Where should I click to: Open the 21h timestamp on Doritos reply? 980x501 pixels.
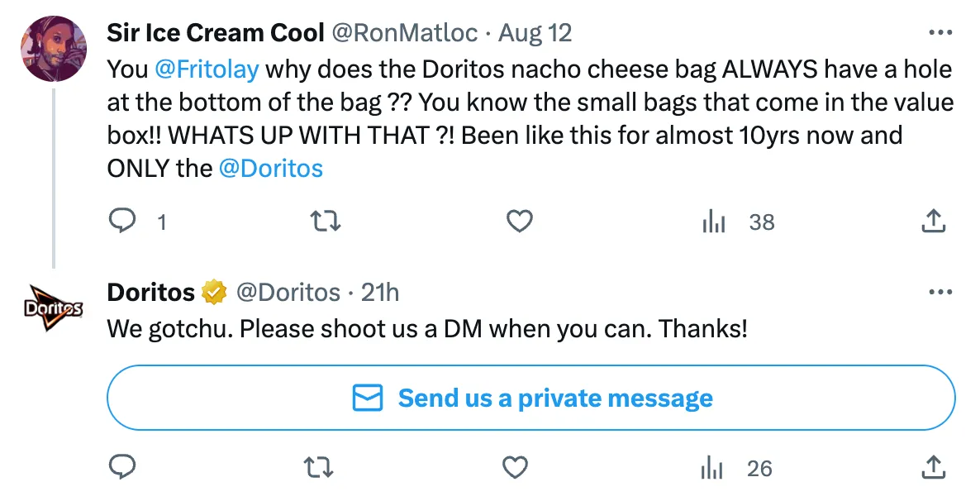click(x=380, y=292)
